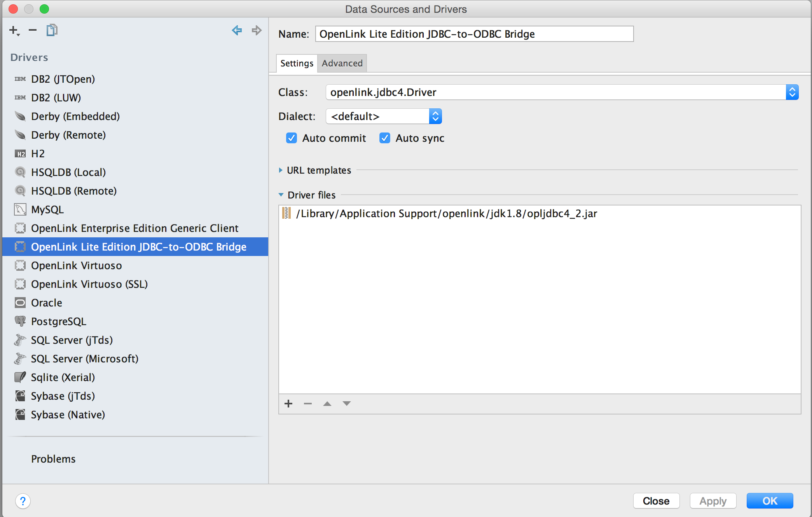Collapse the Driver files section

pyautogui.click(x=281, y=195)
